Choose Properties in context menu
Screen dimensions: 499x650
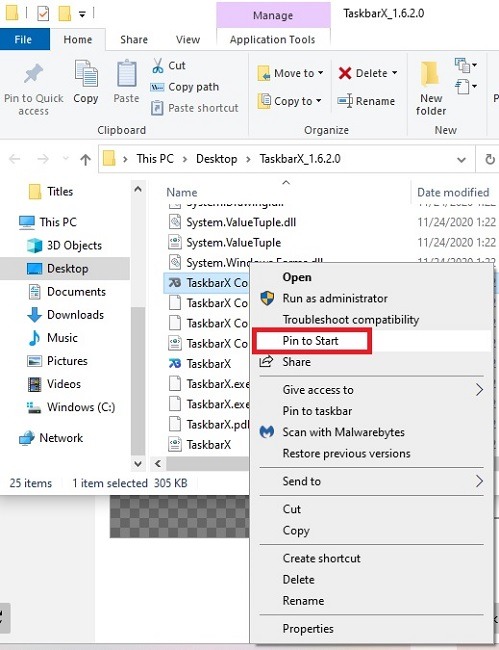coord(308,629)
